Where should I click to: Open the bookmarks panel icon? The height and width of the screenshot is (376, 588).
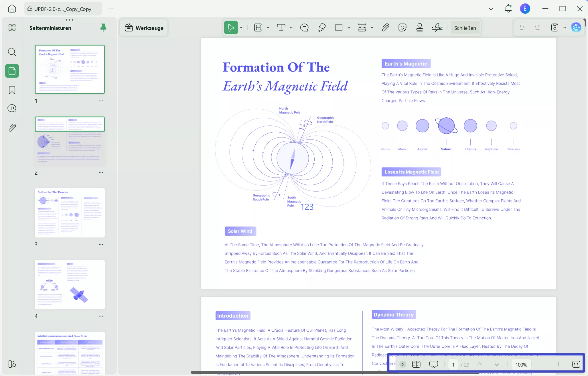tap(12, 90)
